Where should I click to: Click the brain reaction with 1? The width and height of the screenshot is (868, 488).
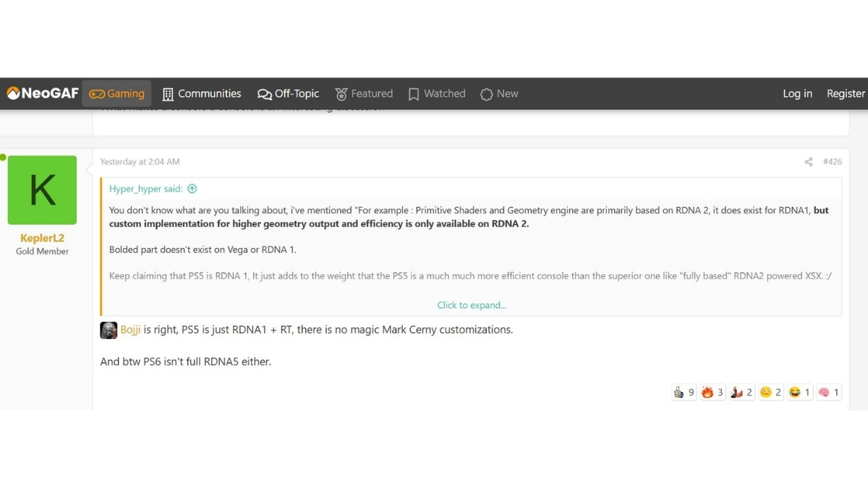(829, 393)
